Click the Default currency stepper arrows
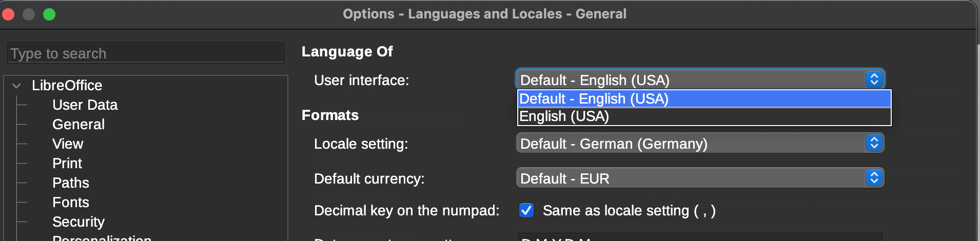The width and height of the screenshot is (980, 241). pyautogui.click(x=874, y=178)
